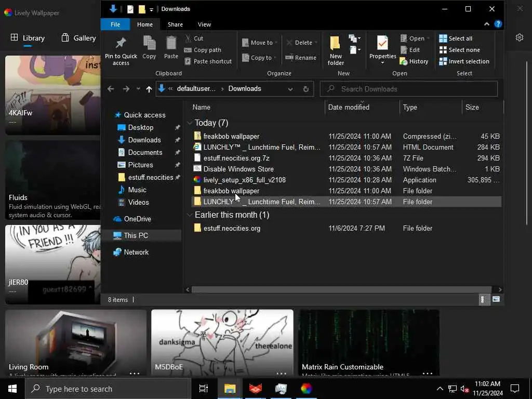Go back with the back arrow
532x399 pixels.
pos(111,89)
